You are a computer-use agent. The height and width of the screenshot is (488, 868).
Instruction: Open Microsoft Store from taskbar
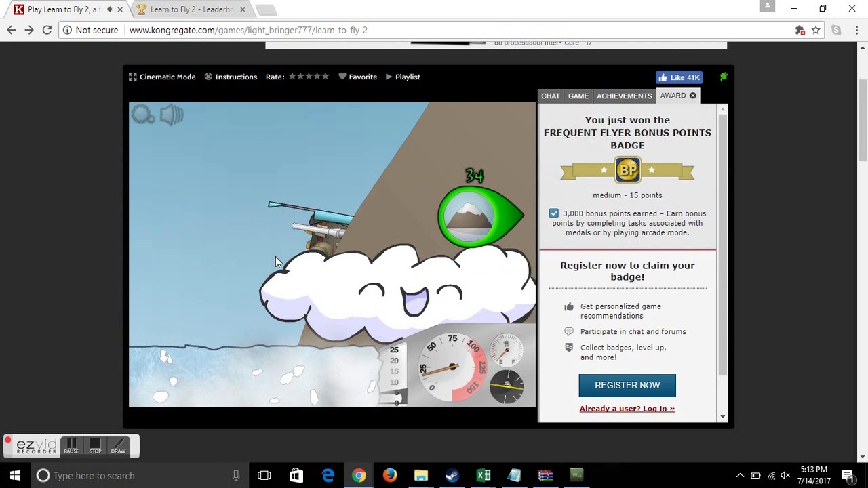click(x=296, y=475)
